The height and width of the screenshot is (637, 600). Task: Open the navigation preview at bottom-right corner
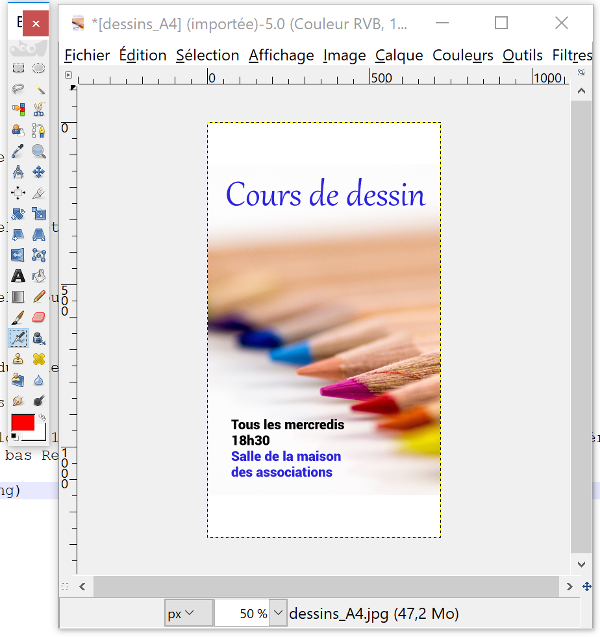(587, 586)
